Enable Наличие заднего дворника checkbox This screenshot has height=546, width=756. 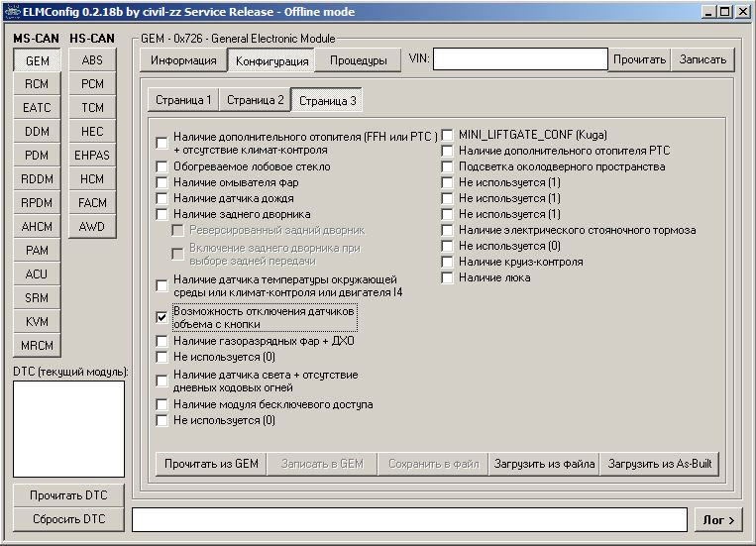coord(162,215)
